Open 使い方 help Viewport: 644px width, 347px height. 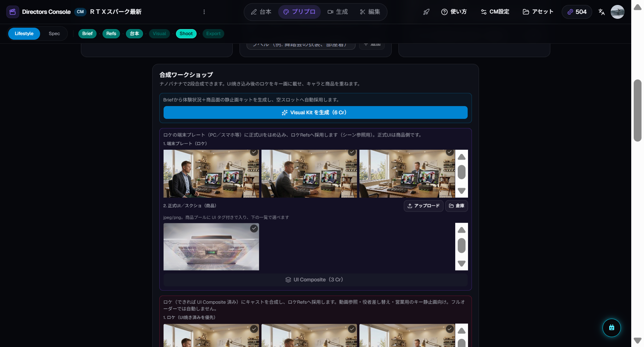coord(454,12)
